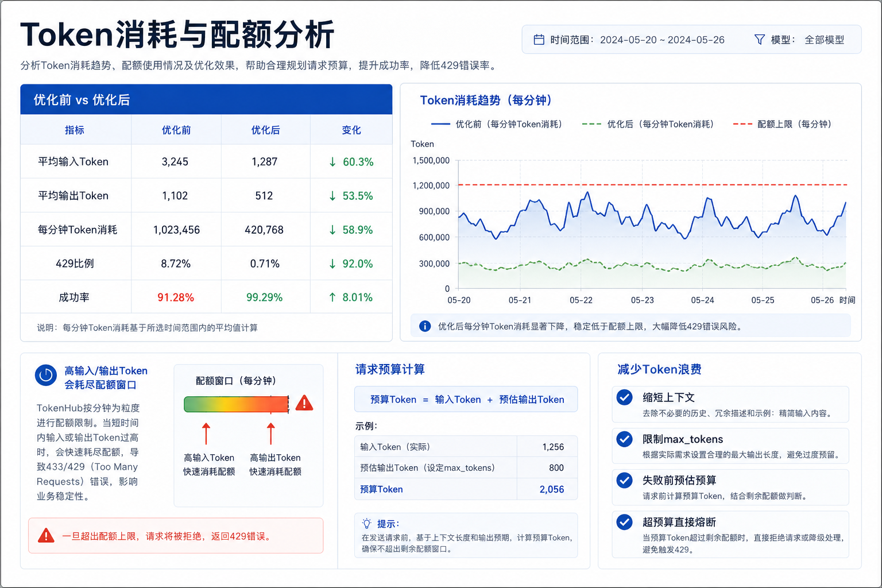Click the 预估输出Token value 800

556,468
